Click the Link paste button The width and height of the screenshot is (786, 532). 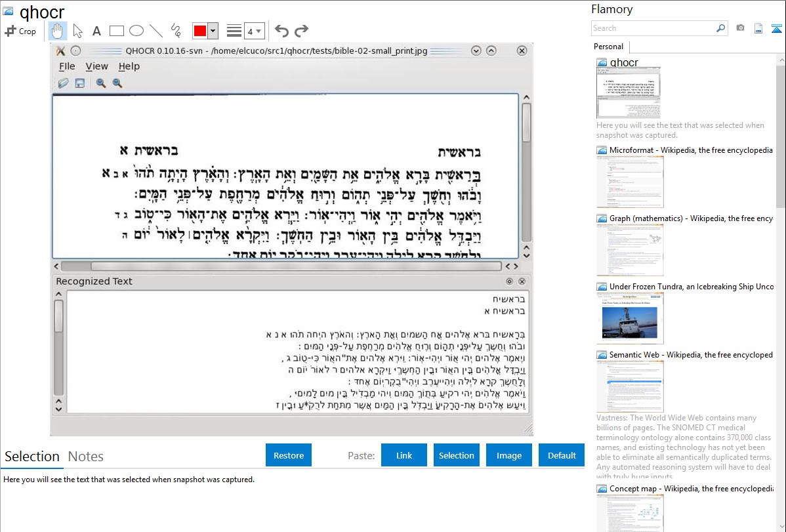click(x=404, y=455)
